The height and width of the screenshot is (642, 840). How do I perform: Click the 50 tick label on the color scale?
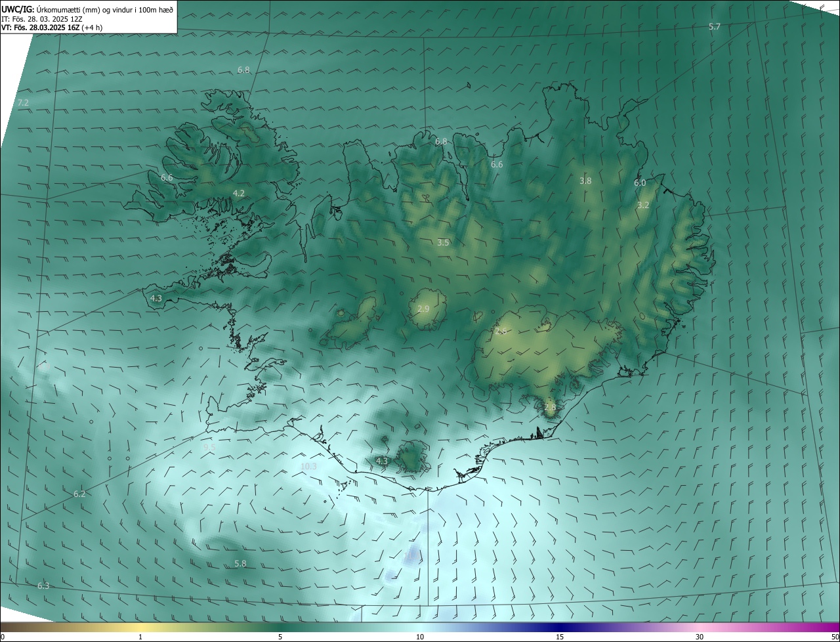click(835, 637)
